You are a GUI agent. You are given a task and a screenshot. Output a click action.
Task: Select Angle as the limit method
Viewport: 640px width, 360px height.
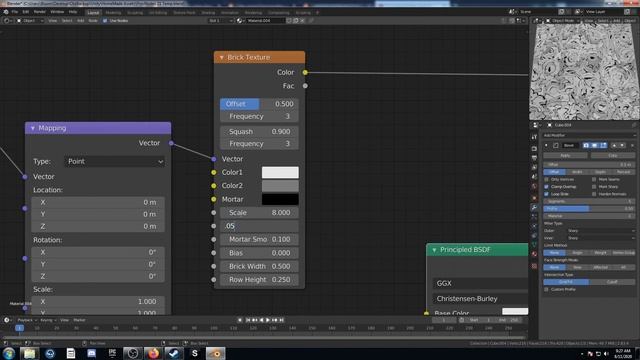point(577,253)
